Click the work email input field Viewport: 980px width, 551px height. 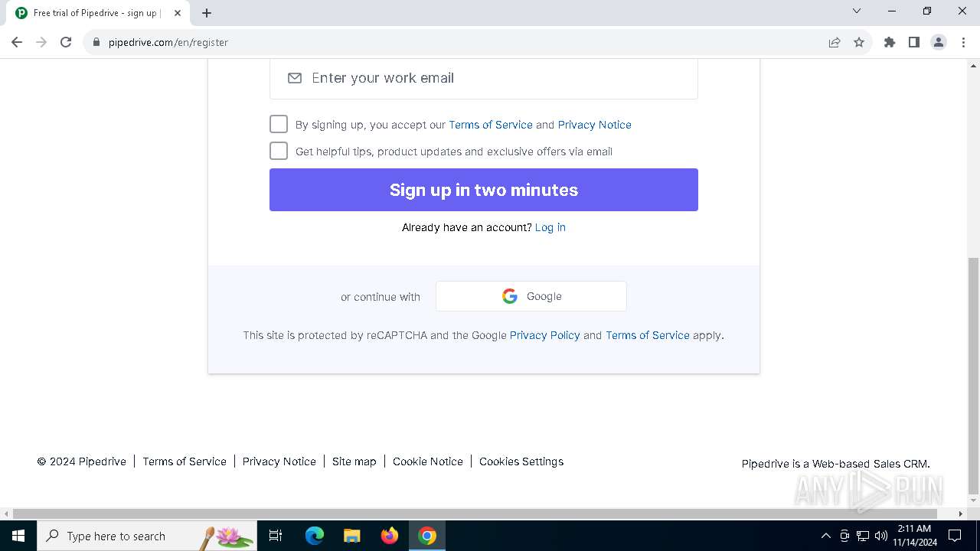coord(484,78)
